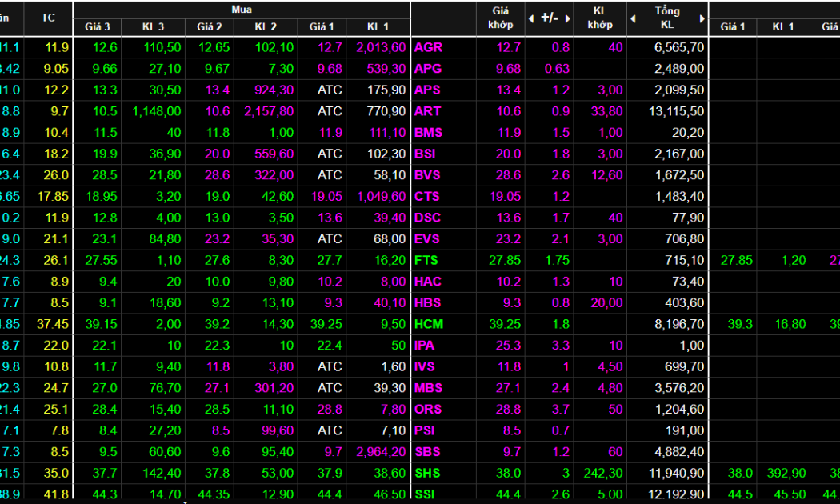Screen dimensions: 840x504
Task: Open the BSI stock symbol
Action: tap(425, 154)
